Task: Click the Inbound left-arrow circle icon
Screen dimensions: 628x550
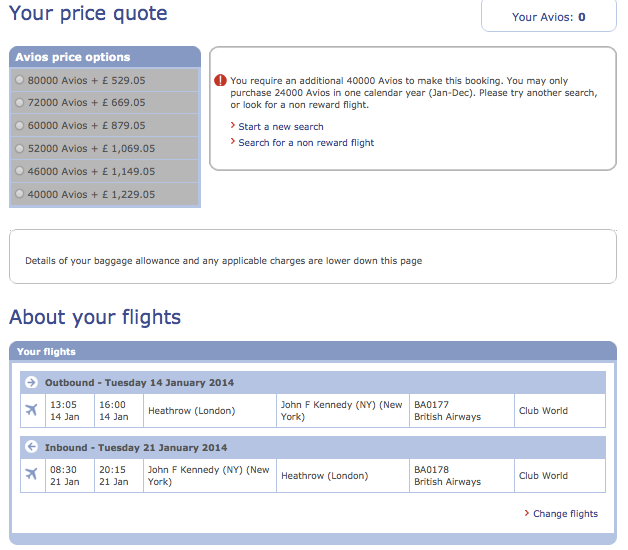Action: point(31,447)
